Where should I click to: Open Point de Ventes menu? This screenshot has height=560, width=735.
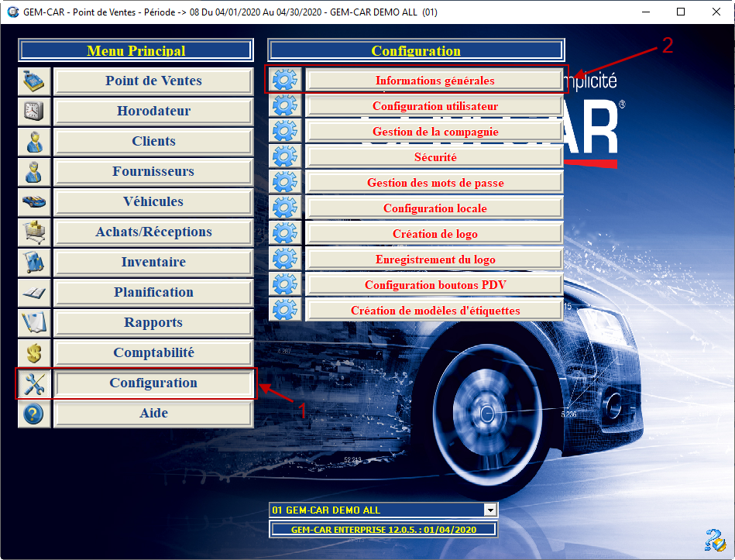click(153, 81)
